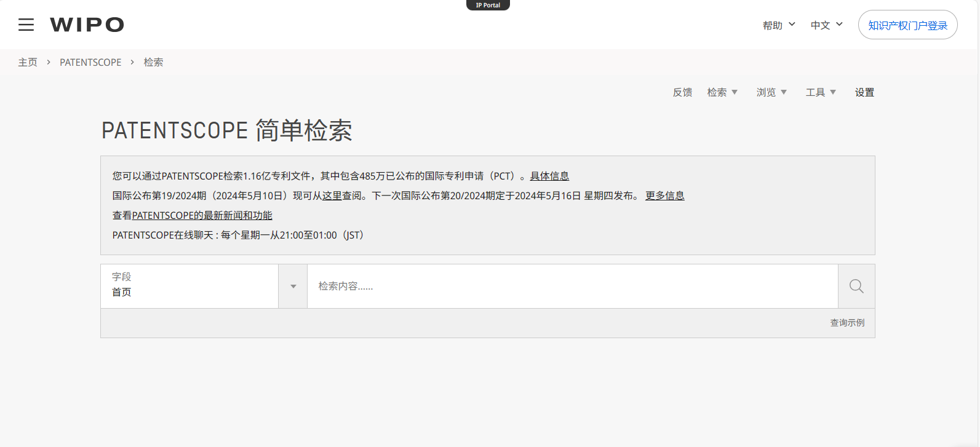Click the magnifying glass search icon
The width and height of the screenshot is (980, 447).
(x=856, y=286)
